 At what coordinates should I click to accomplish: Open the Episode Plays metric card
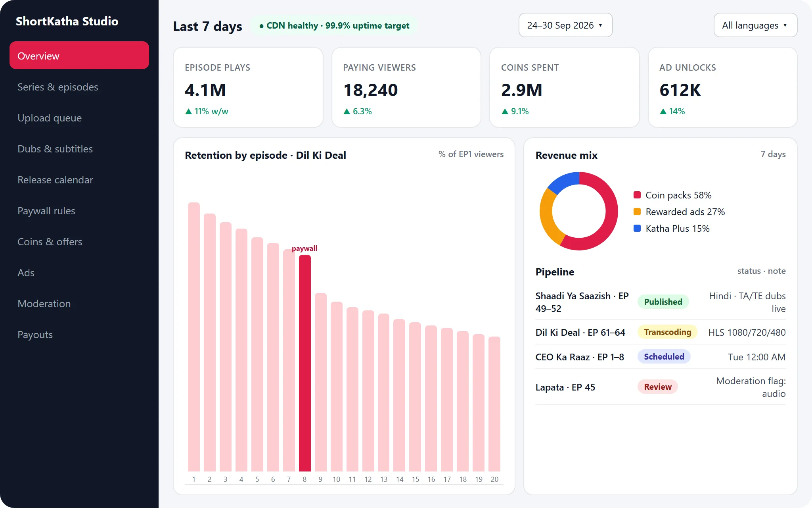pos(248,87)
